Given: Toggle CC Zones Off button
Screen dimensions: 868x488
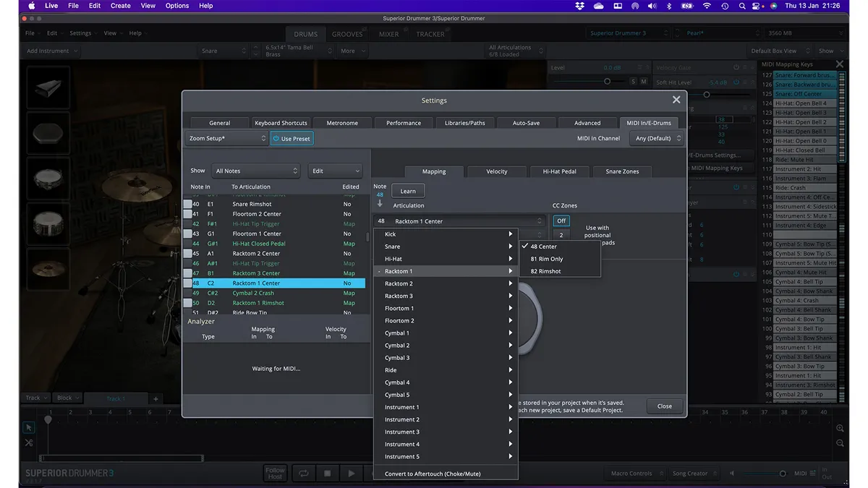Looking at the screenshot, I should click(x=561, y=221).
